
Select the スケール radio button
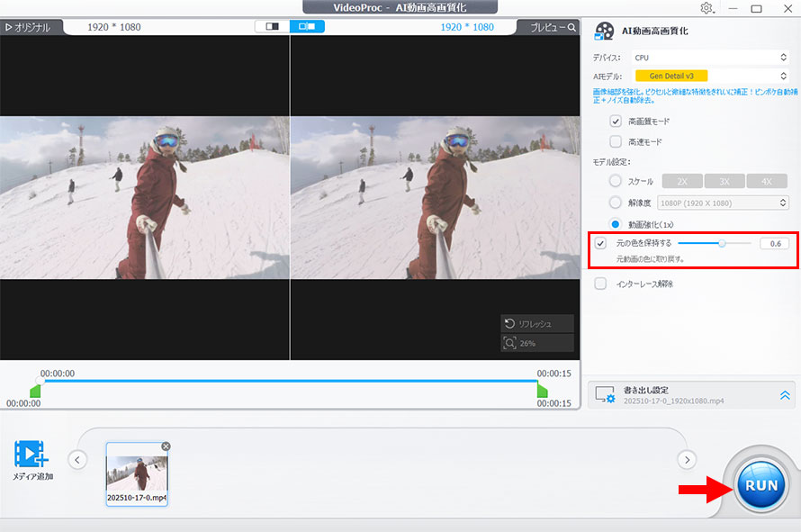616,181
